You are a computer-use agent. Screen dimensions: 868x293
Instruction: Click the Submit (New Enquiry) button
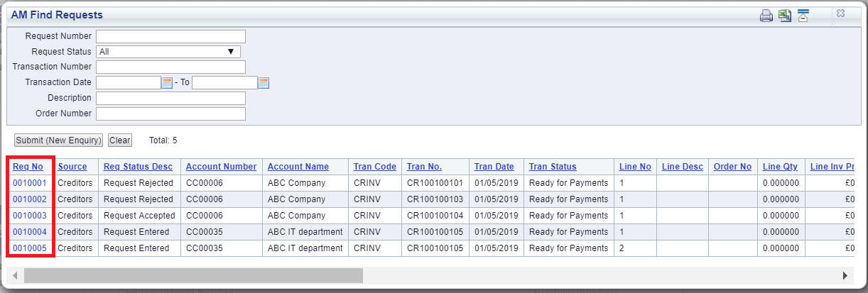pyautogui.click(x=59, y=140)
